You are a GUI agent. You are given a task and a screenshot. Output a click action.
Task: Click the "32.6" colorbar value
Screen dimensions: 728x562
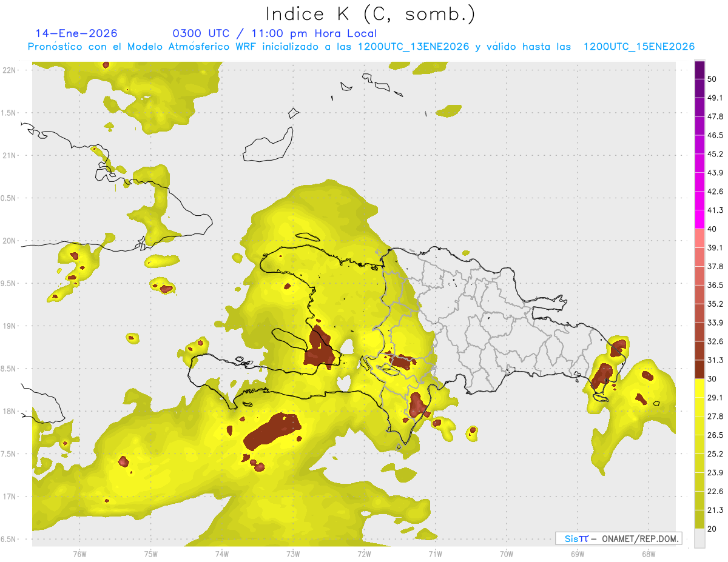coord(715,341)
